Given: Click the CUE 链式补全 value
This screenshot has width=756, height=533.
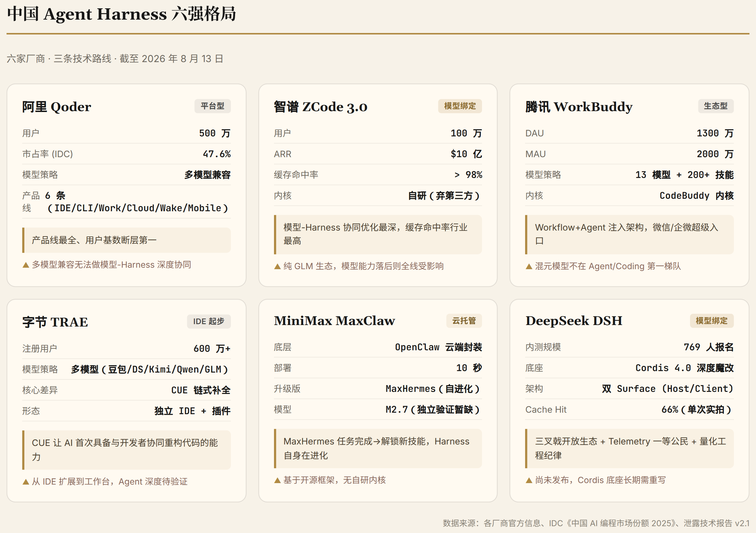Looking at the screenshot, I should pos(201,390).
